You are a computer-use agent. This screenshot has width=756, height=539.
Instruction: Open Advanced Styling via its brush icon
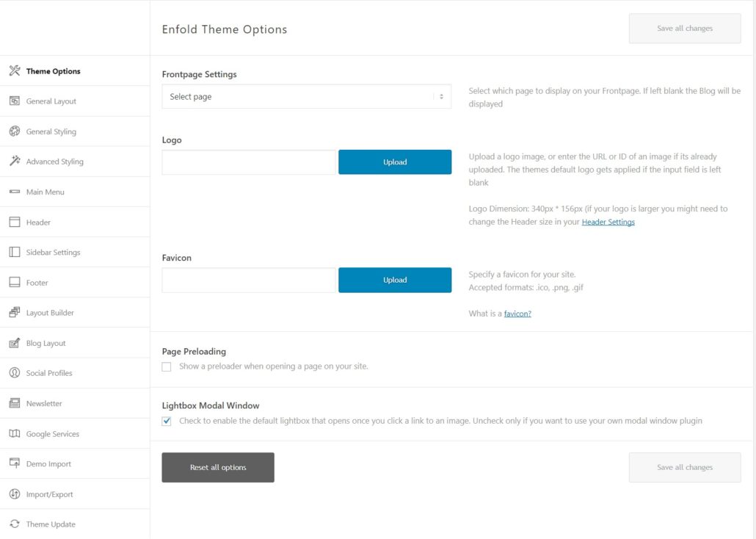coord(15,161)
